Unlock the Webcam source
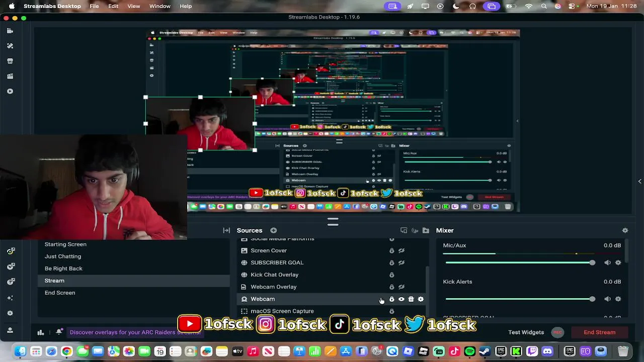The image size is (644, 362). pyautogui.click(x=391, y=299)
